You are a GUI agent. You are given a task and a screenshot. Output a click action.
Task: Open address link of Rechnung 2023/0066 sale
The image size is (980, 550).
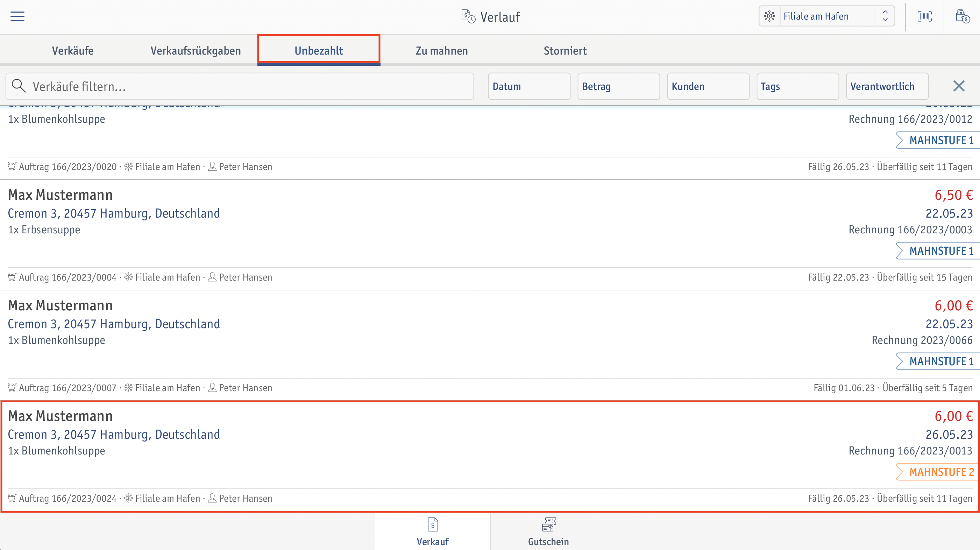pyautogui.click(x=114, y=324)
